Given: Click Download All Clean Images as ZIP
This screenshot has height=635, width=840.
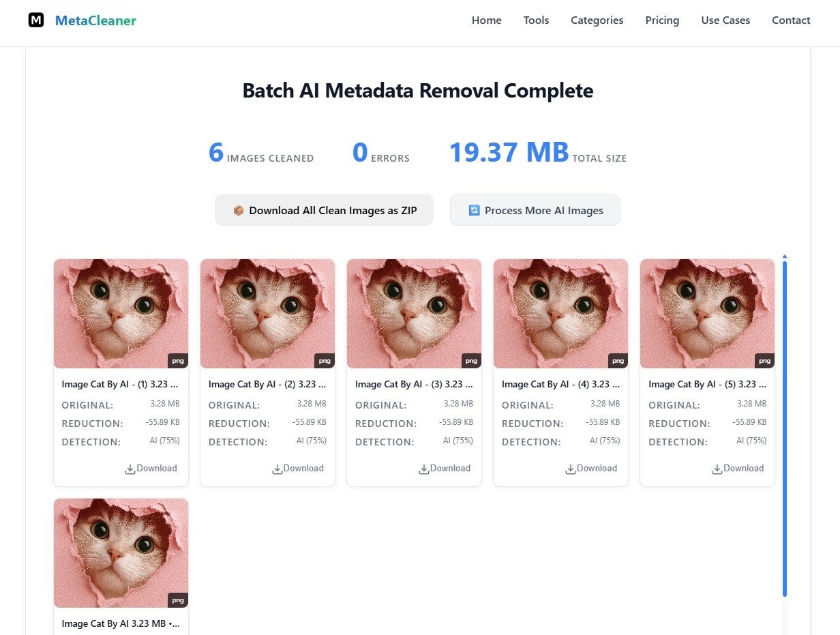Looking at the screenshot, I should coord(324,210).
